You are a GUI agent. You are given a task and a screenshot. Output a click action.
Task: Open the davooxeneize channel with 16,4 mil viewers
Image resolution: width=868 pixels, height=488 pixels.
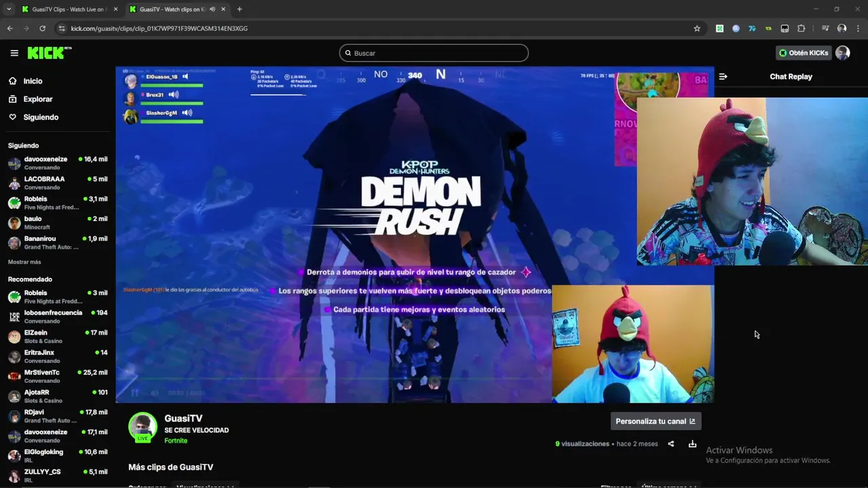[x=58, y=163]
